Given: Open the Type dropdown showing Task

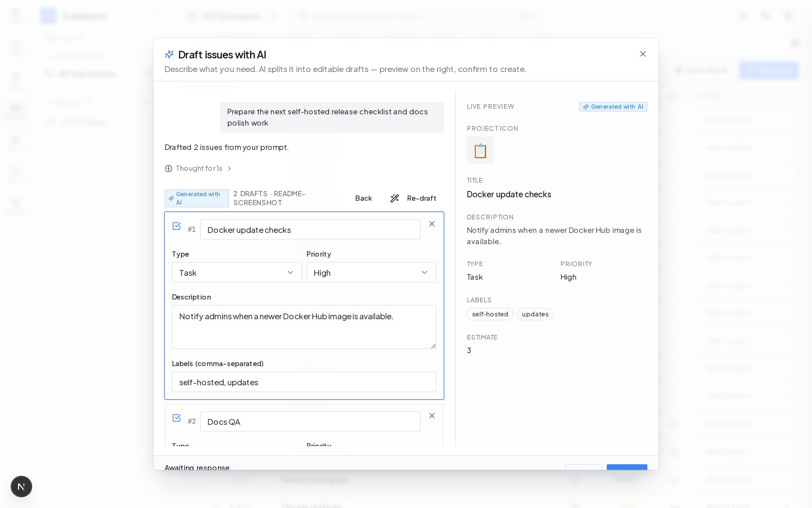Looking at the screenshot, I should (x=237, y=272).
